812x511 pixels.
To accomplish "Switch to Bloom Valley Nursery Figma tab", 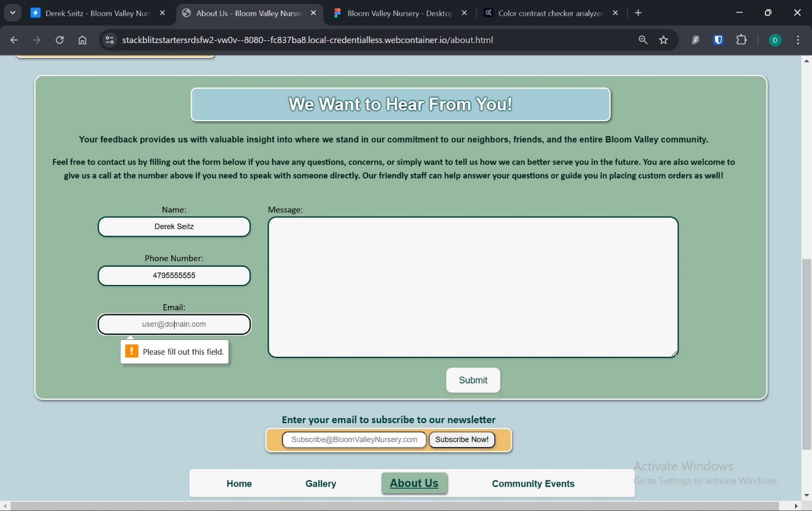I will tap(400, 13).
